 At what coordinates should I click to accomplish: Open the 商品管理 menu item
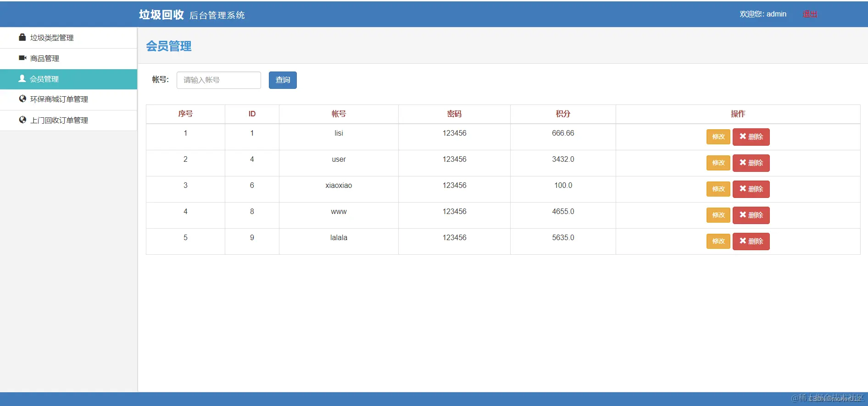click(68, 58)
